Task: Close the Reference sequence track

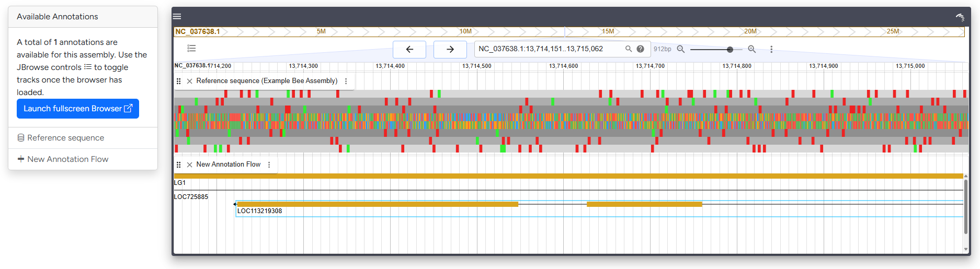Action: (190, 81)
